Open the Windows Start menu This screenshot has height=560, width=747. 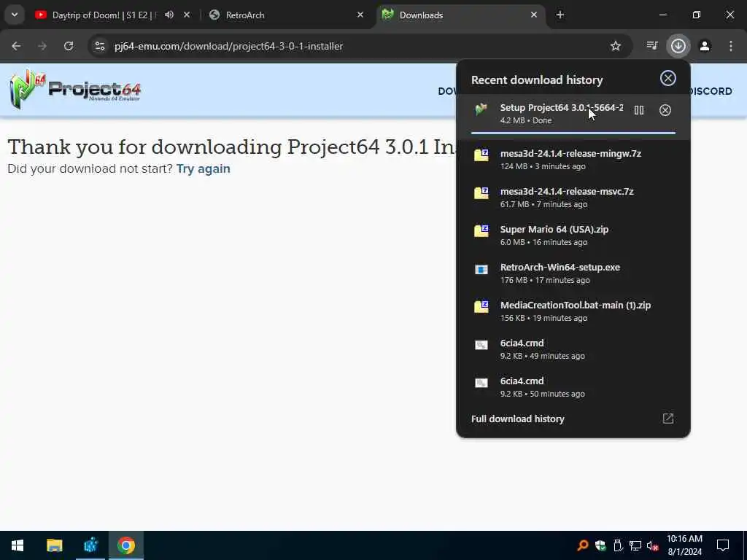18,545
